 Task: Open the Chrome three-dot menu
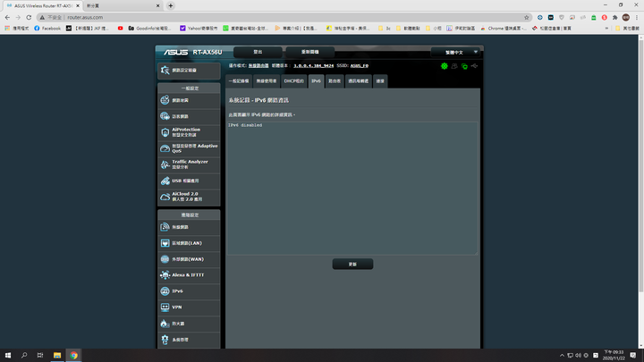point(637,17)
